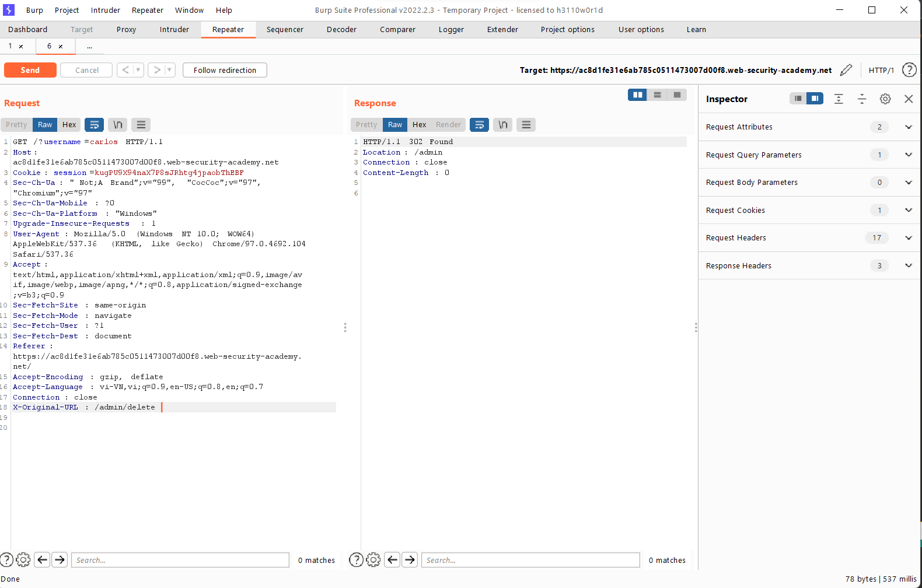Image resolution: width=922 pixels, height=588 pixels.
Task: Open the Intruder menu
Action: tap(106, 10)
